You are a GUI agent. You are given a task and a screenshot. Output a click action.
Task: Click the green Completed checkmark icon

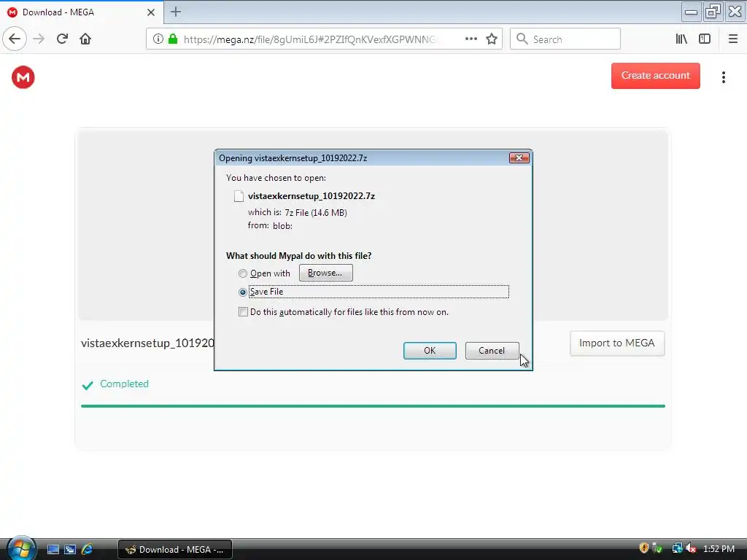(x=88, y=385)
